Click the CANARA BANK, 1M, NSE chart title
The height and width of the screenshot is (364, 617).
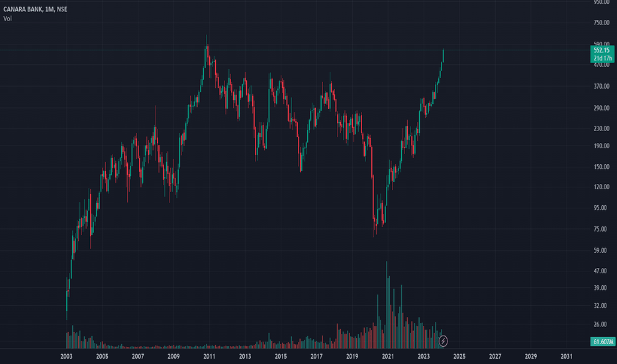[35, 9]
